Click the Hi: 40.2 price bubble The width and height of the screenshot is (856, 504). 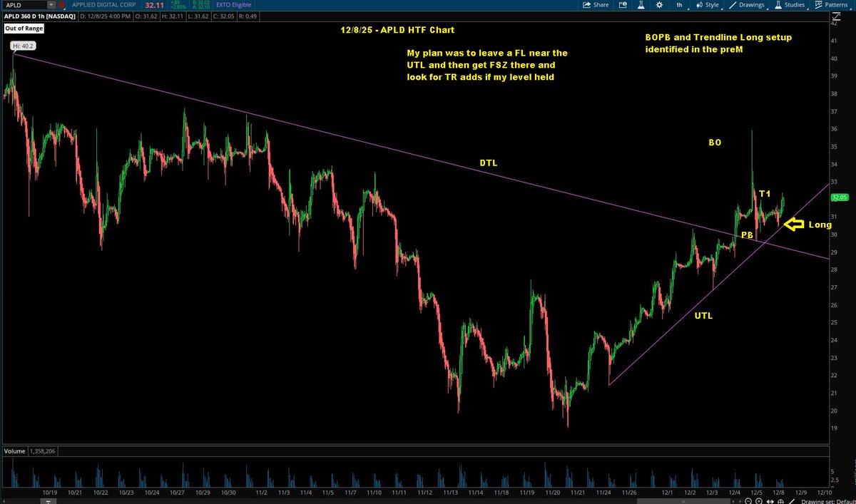[x=24, y=46]
